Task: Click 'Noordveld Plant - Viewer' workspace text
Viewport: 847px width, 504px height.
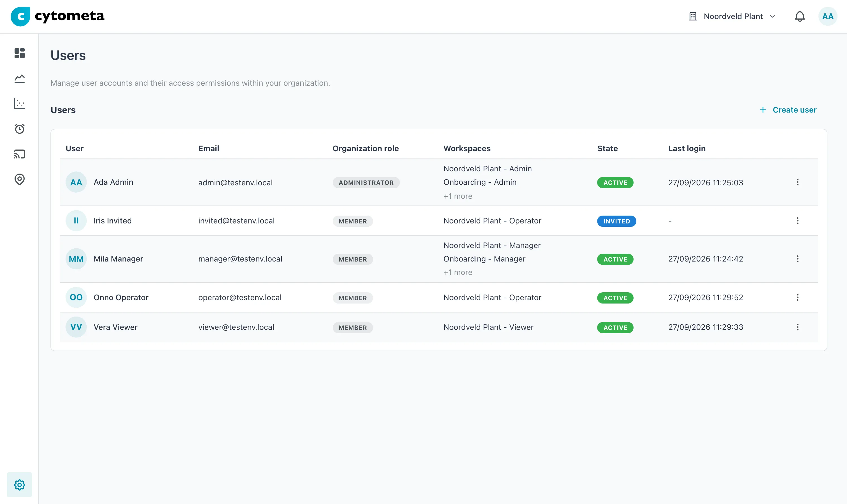Action: (x=488, y=327)
